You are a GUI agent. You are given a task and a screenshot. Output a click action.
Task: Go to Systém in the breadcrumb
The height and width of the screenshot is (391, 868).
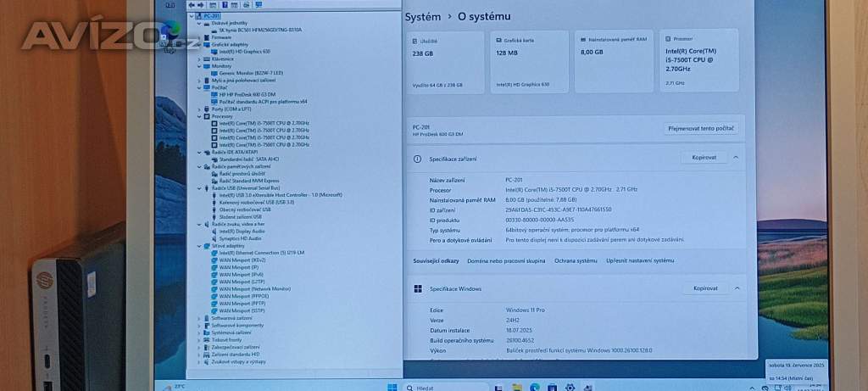pyautogui.click(x=423, y=17)
